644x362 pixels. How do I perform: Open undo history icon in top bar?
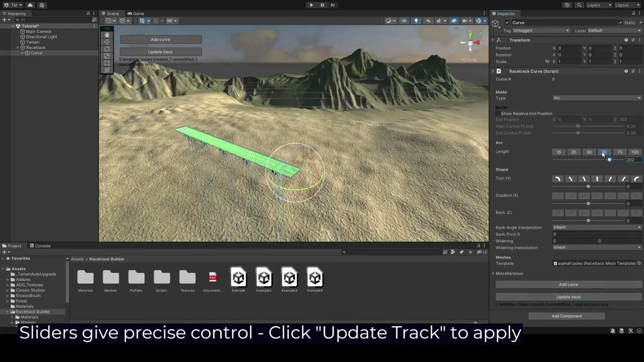coord(567,5)
